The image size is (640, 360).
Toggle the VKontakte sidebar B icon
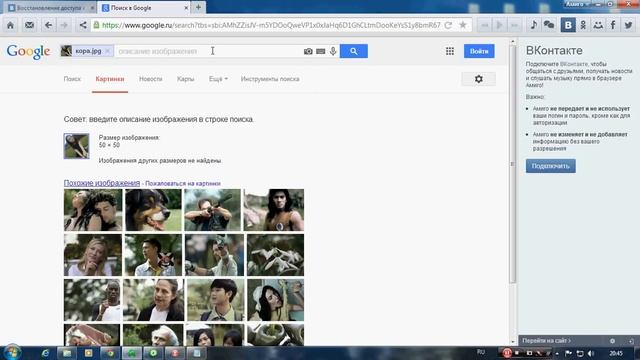[x=568, y=25]
